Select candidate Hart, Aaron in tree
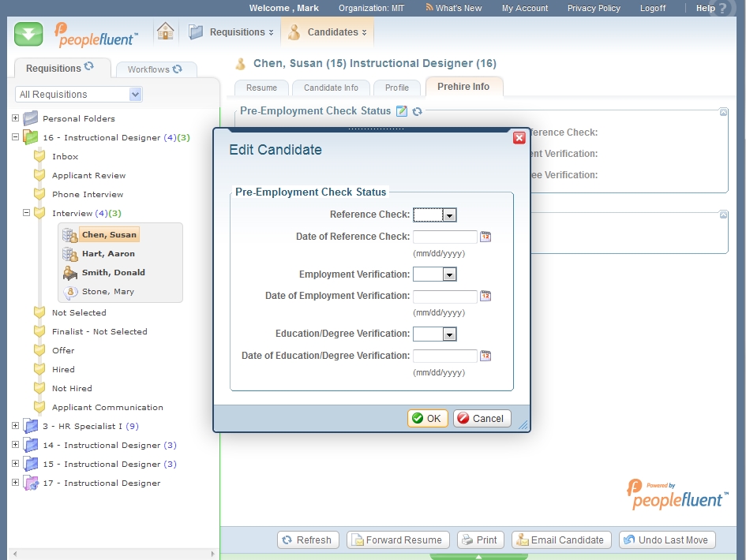This screenshot has height=560, width=746. coord(108,254)
